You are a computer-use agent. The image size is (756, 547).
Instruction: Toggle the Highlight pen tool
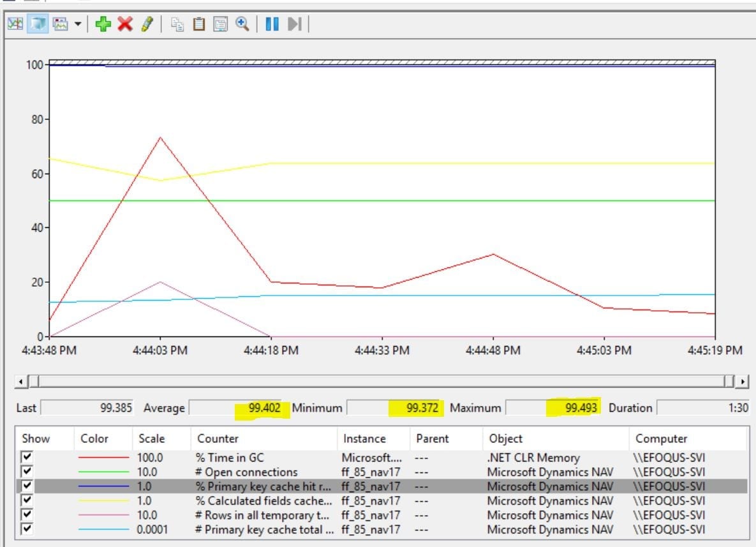pyautogui.click(x=147, y=24)
